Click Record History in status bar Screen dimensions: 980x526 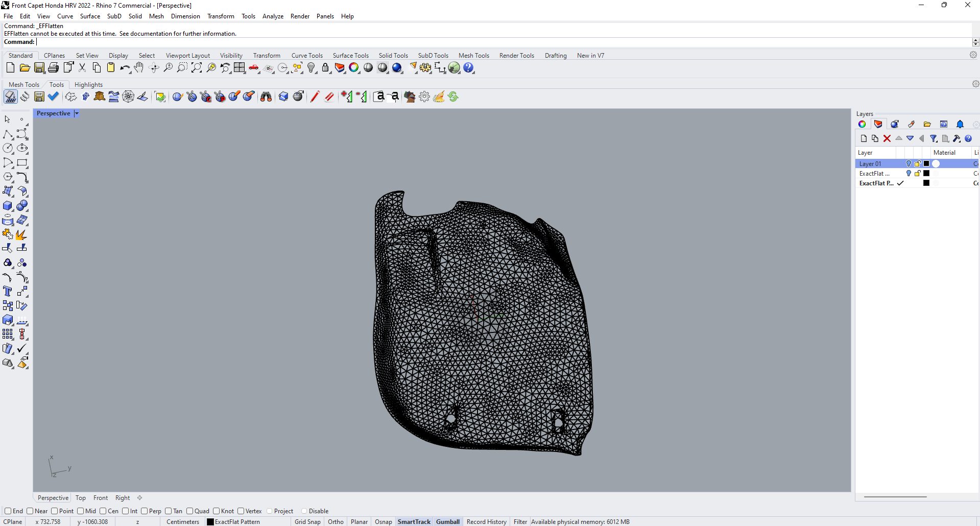[x=486, y=522]
